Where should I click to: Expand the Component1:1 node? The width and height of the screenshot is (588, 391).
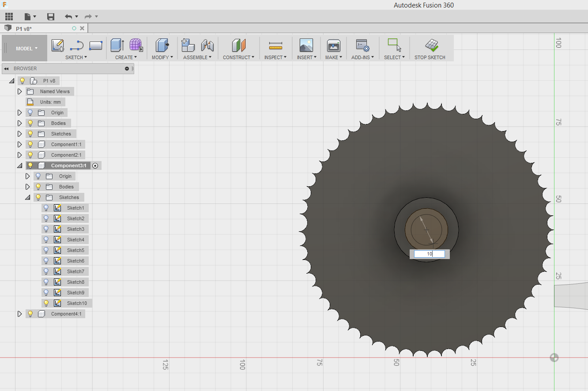(x=19, y=144)
